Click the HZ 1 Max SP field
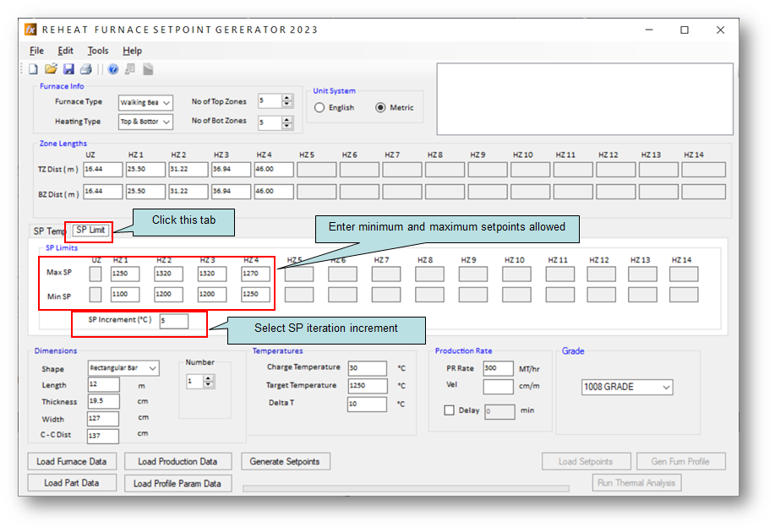This screenshot has width=775, height=532. pyautogui.click(x=125, y=274)
